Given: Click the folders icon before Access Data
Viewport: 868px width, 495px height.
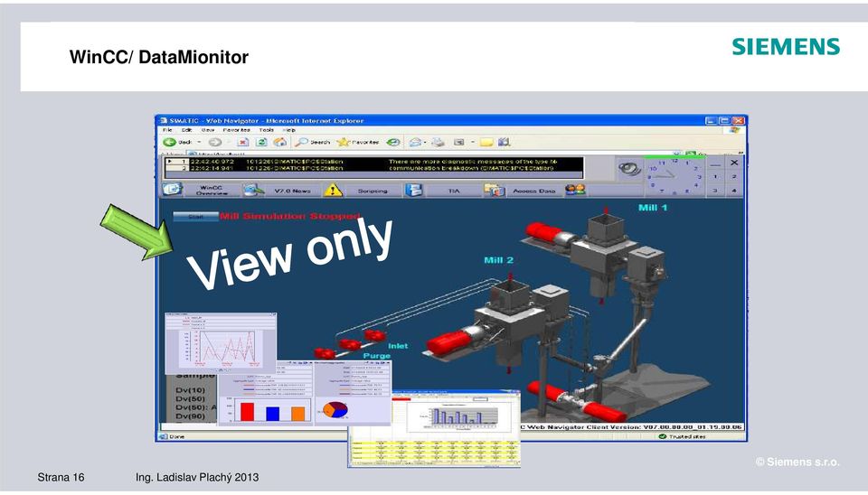Looking at the screenshot, I should [494, 191].
